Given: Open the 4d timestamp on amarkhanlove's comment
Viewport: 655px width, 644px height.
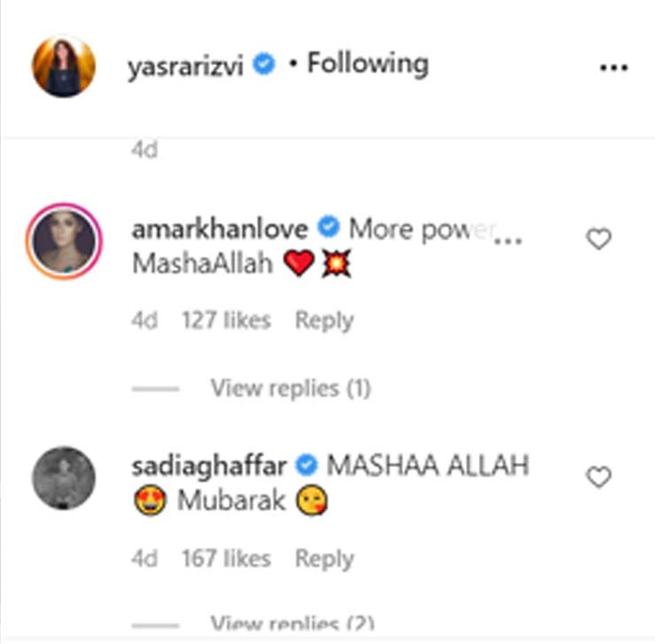Looking at the screenshot, I should 144,320.
